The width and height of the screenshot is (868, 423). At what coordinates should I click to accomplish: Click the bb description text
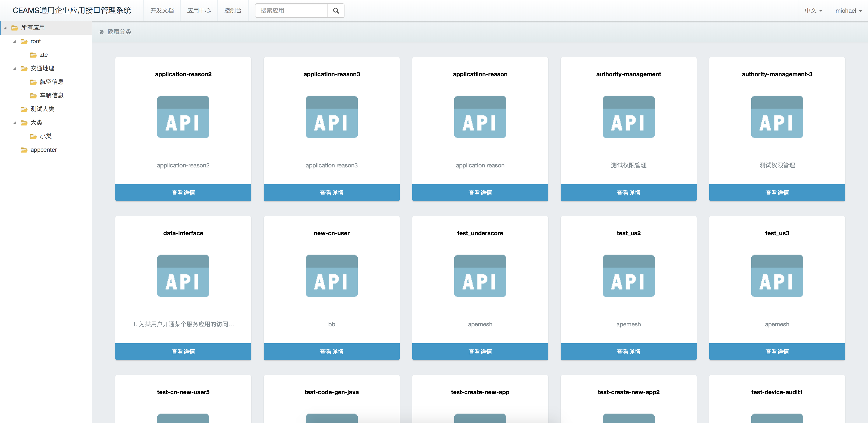(332, 324)
